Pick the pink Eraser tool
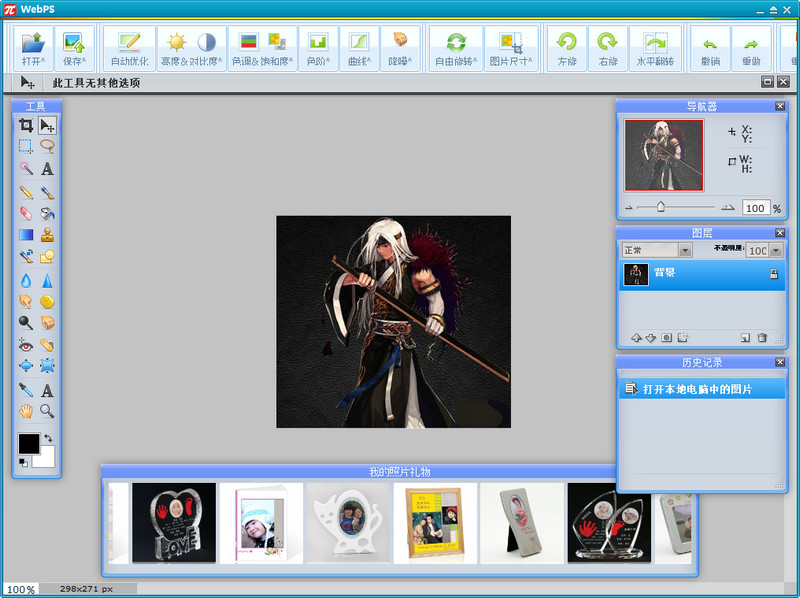Viewport: 800px width, 598px height. (26, 213)
